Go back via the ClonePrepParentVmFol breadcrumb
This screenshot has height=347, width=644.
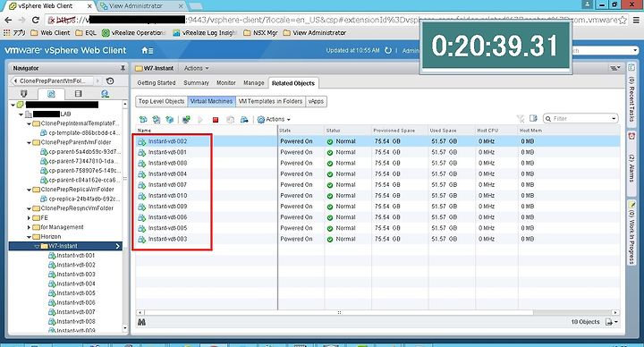(52, 80)
